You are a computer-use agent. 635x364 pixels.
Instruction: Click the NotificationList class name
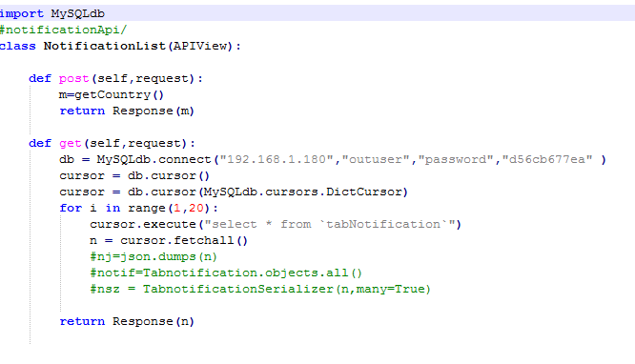tap(105, 46)
